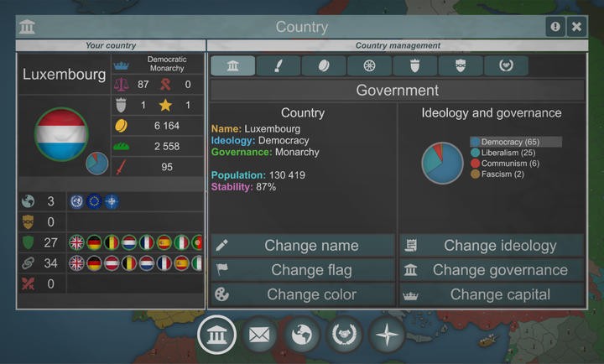Select the wheel icon tab

369,66
